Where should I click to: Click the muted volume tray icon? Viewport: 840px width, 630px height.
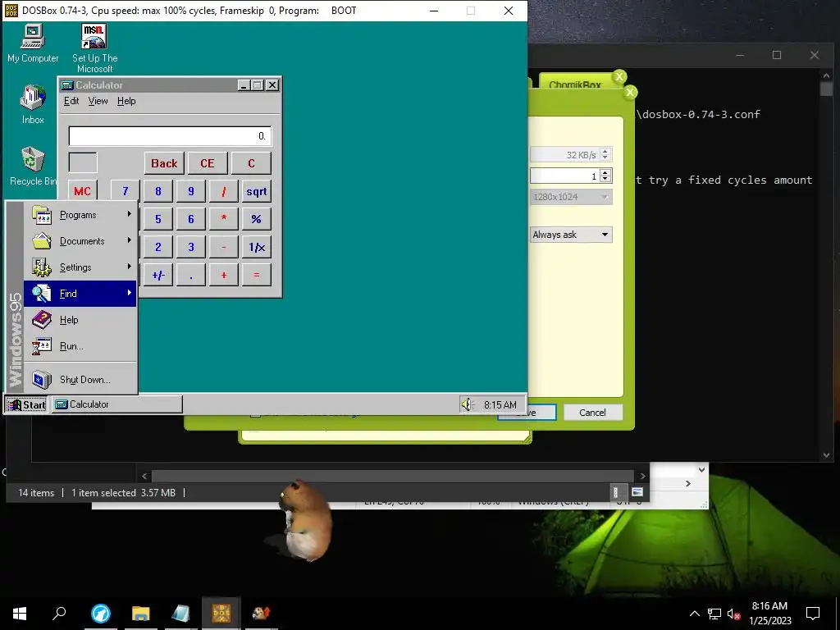click(733, 614)
